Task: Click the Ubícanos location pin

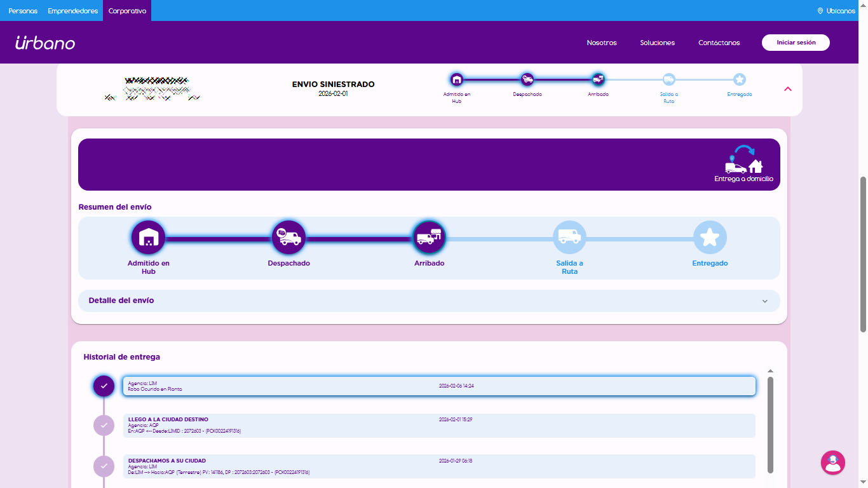Action: pyautogui.click(x=820, y=11)
